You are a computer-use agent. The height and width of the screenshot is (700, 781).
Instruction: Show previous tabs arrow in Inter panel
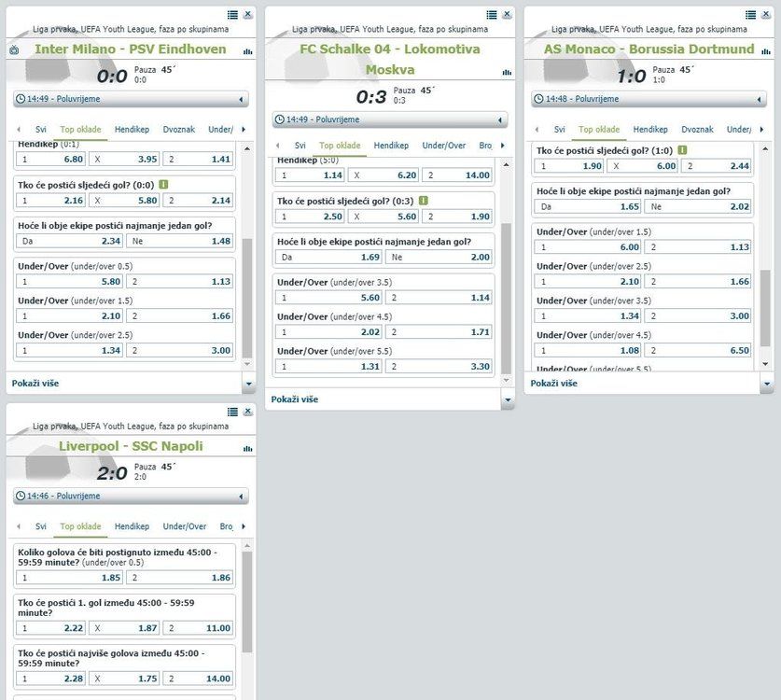pos(19,130)
